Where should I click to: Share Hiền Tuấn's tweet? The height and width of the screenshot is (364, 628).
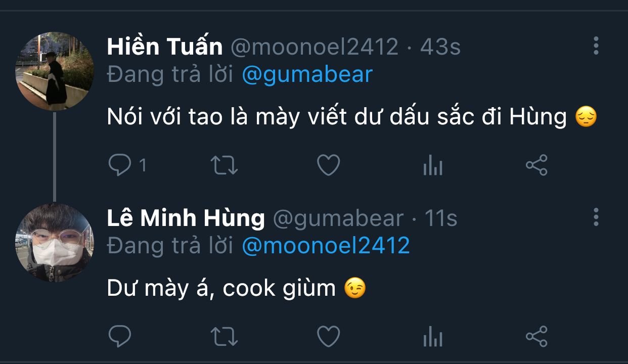pos(536,165)
